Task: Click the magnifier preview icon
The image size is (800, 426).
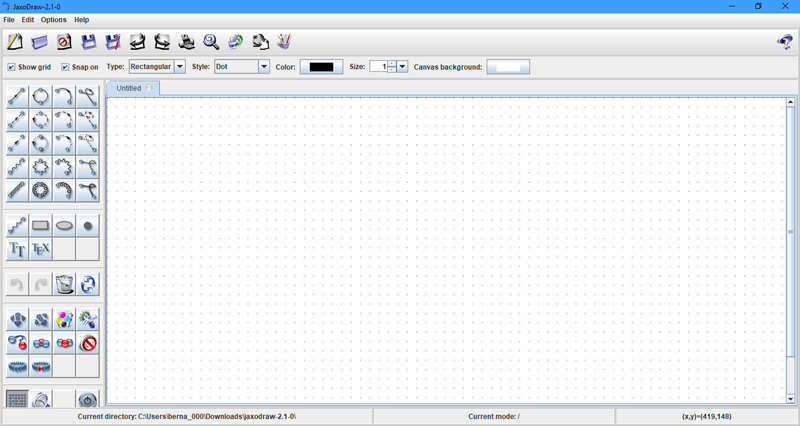Action: [211, 42]
